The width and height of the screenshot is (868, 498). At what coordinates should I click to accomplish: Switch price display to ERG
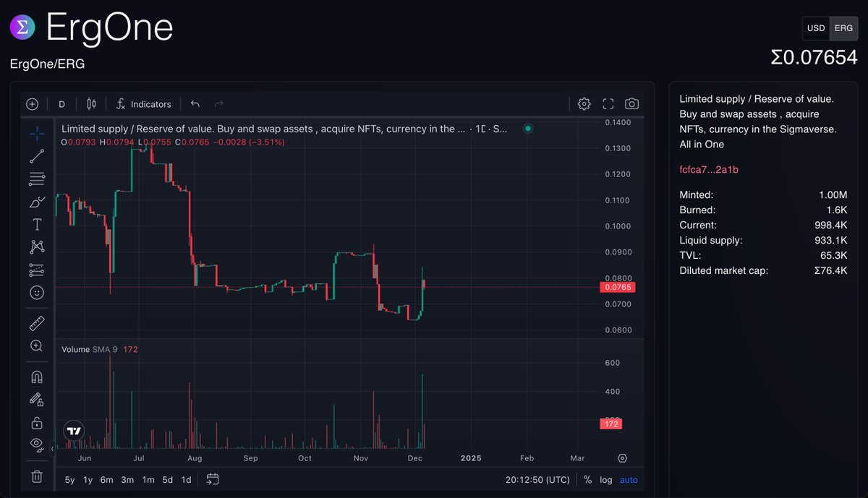pyautogui.click(x=843, y=28)
